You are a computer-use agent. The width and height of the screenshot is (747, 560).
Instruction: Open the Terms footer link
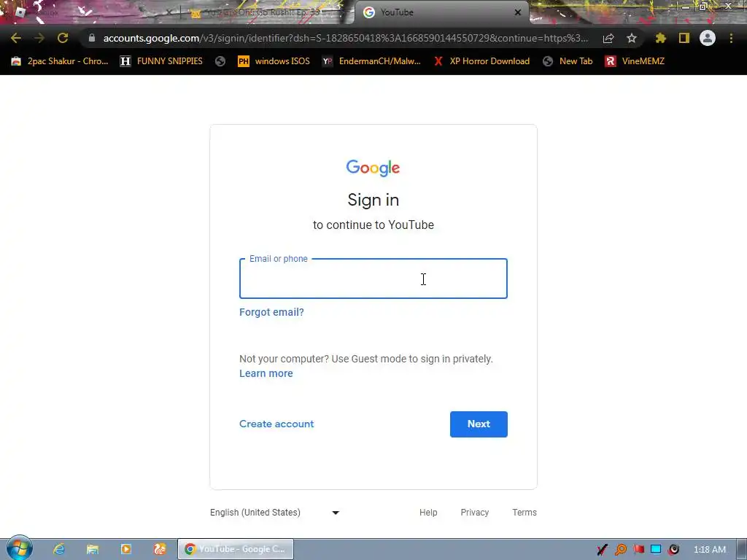point(525,513)
